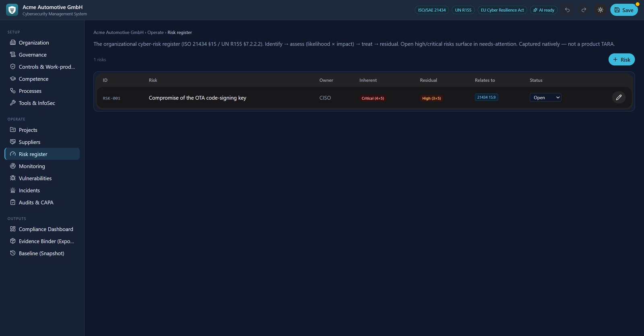Save changes with the Save button
The image size is (644, 336).
coord(624,10)
